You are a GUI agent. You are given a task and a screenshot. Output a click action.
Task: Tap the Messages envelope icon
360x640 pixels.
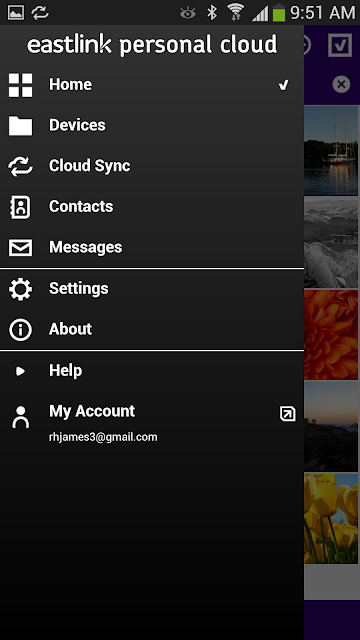(20, 248)
